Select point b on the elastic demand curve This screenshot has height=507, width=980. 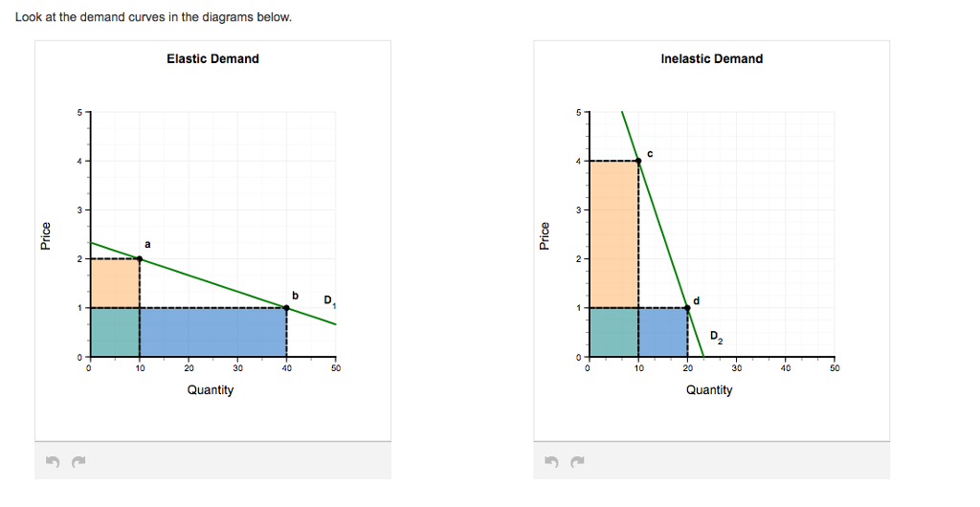pos(287,307)
